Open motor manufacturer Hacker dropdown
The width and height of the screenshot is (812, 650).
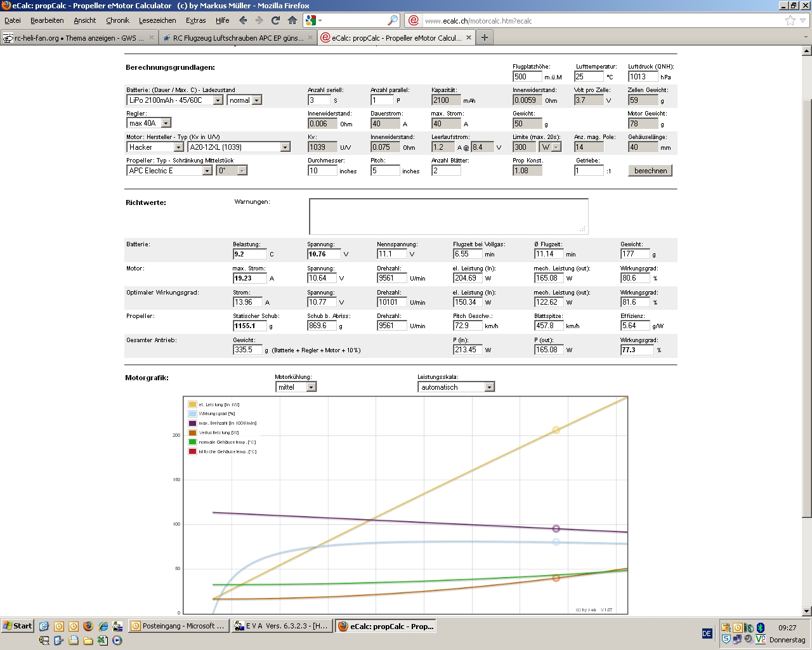click(x=155, y=147)
